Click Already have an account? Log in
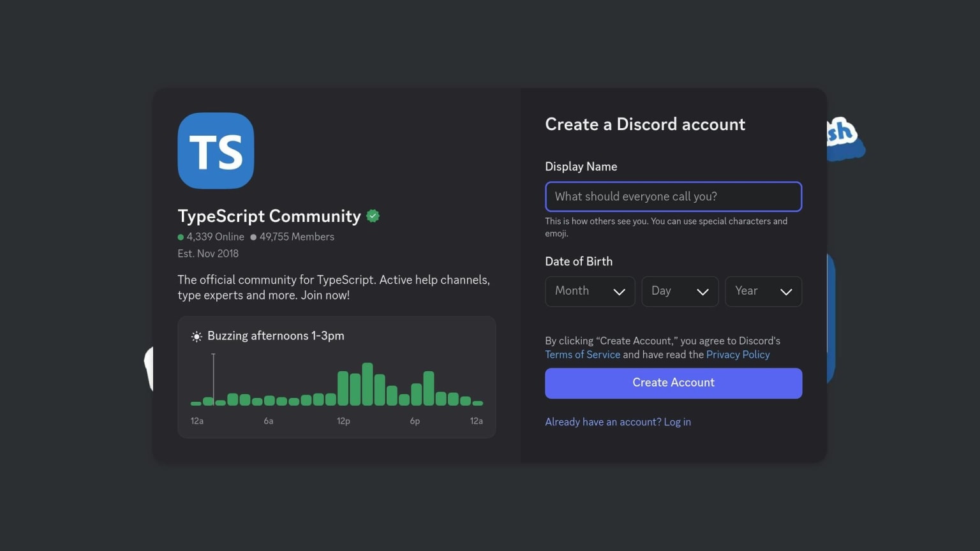Image resolution: width=980 pixels, height=551 pixels. coord(618,422)
